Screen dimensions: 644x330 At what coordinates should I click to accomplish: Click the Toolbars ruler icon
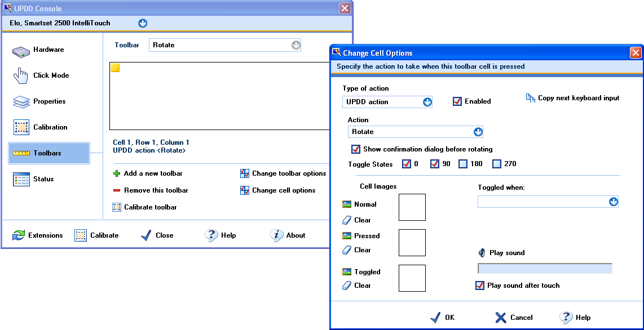tap(21, 153)
